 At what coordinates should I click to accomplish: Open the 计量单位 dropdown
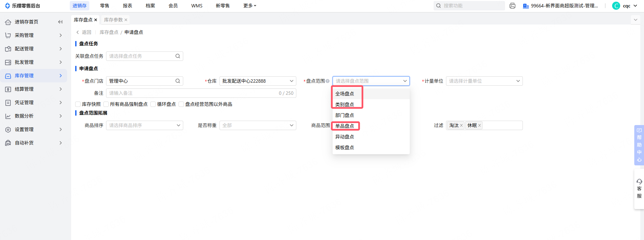click(x=484, y=81)
